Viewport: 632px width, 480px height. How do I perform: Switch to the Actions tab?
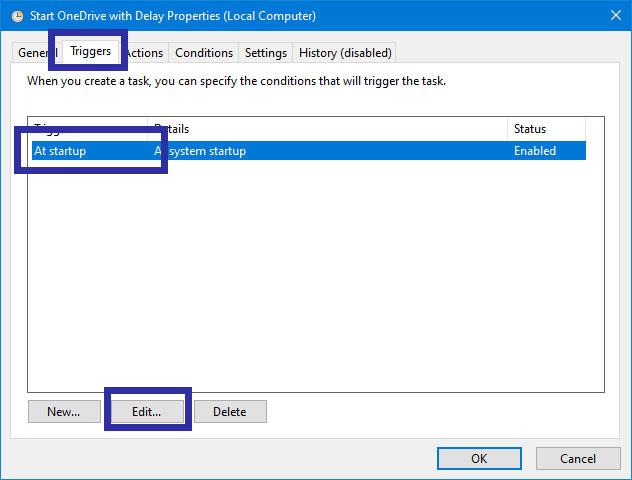tap(144, 53)
